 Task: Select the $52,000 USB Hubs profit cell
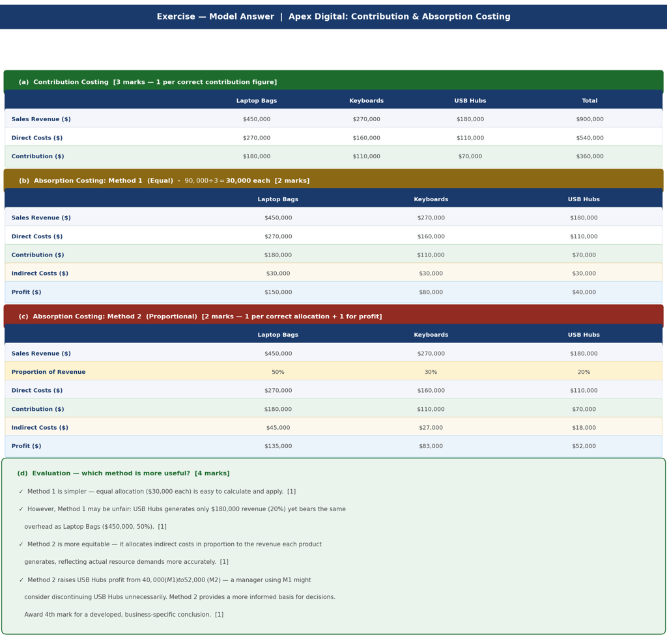(x=584, y=446)
